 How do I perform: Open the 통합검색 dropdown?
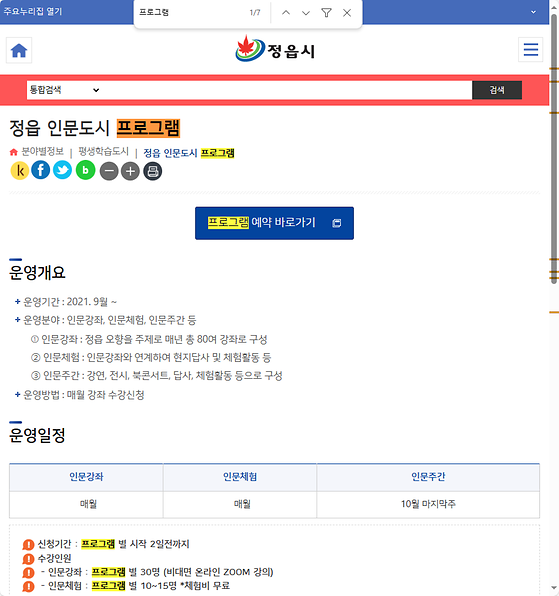tap(64, 90)
